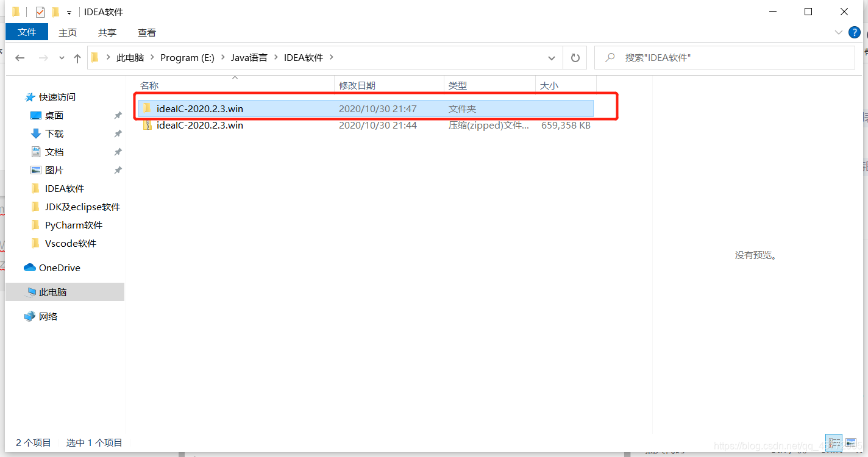Click the OneDrive cloud icon

coord(30,267)
